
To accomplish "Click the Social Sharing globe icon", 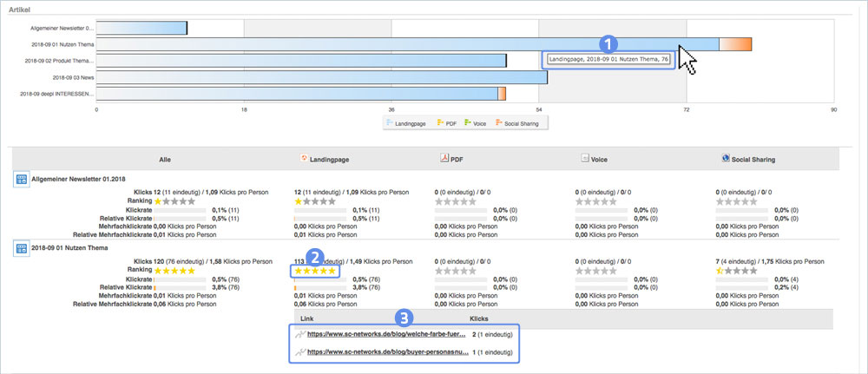I will click(725, 160).
